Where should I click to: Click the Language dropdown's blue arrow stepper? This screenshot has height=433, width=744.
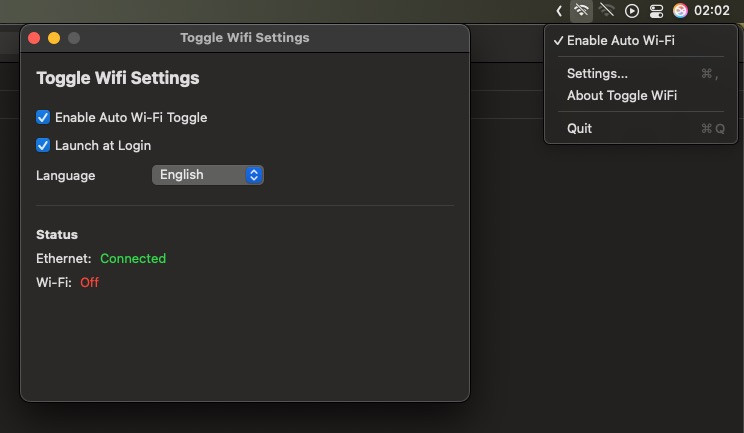254,175
